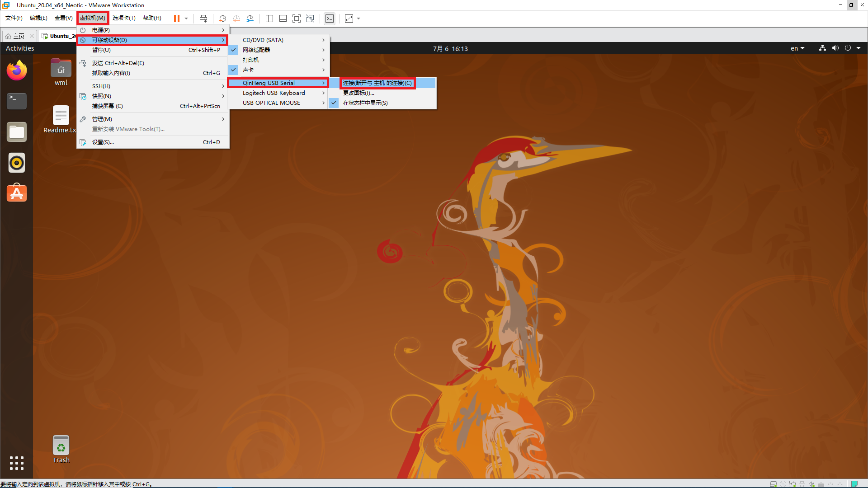
Task: Click Send Ctrl+Alt+Del toolbar icon
Action: click(203, 19)
